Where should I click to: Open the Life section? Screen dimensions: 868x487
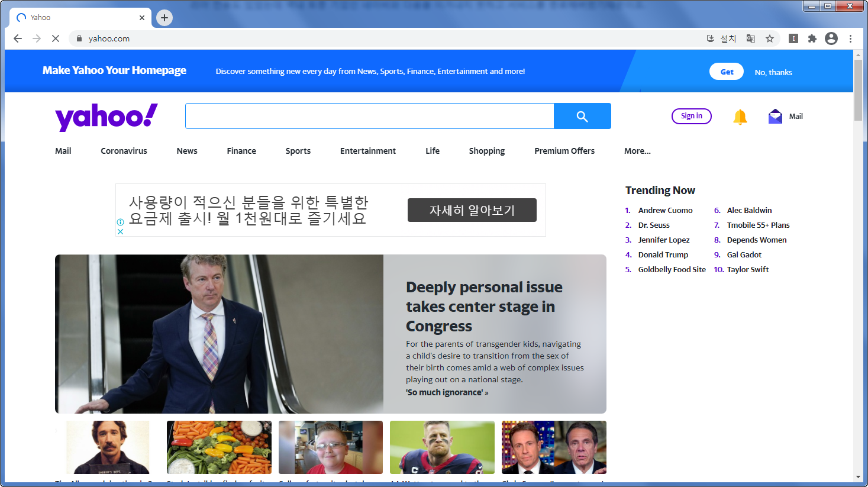[433, 151]
